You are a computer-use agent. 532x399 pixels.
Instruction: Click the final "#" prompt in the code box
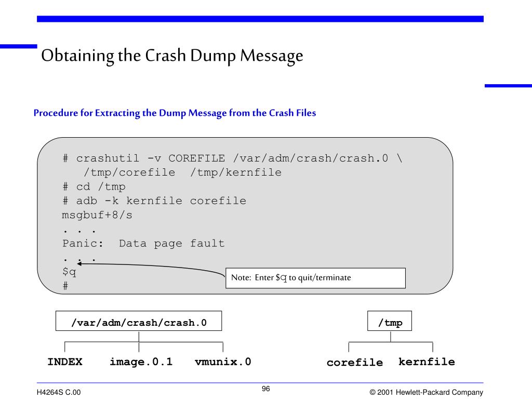65,286
